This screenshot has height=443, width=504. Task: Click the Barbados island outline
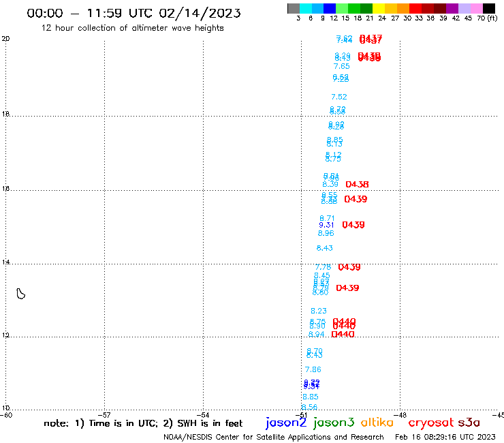click(x=20, y=294)
